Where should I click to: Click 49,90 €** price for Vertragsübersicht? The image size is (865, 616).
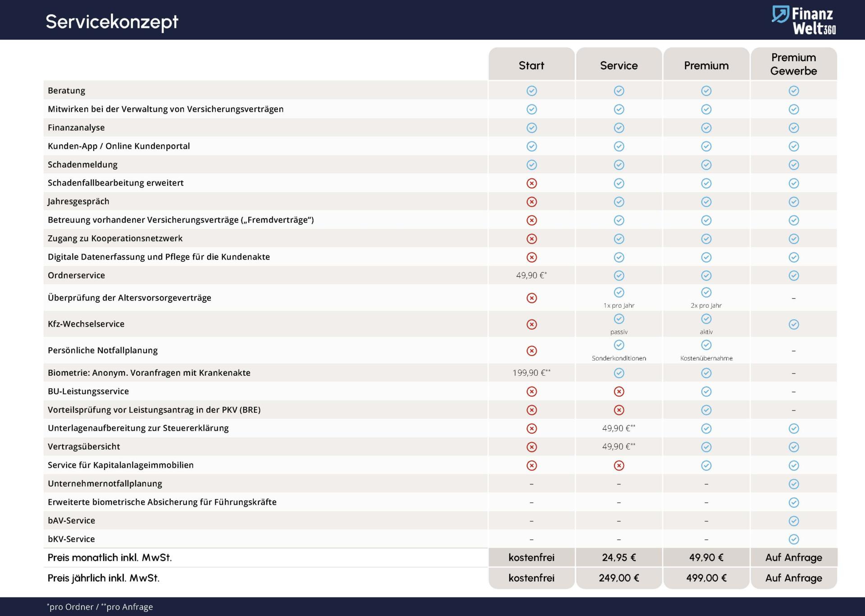pyautogui.click(x=619, y=447)
